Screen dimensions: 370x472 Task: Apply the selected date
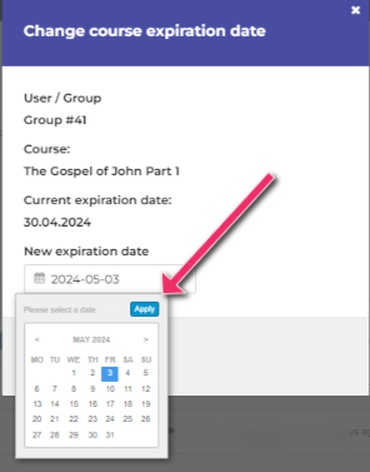(144, 309)
